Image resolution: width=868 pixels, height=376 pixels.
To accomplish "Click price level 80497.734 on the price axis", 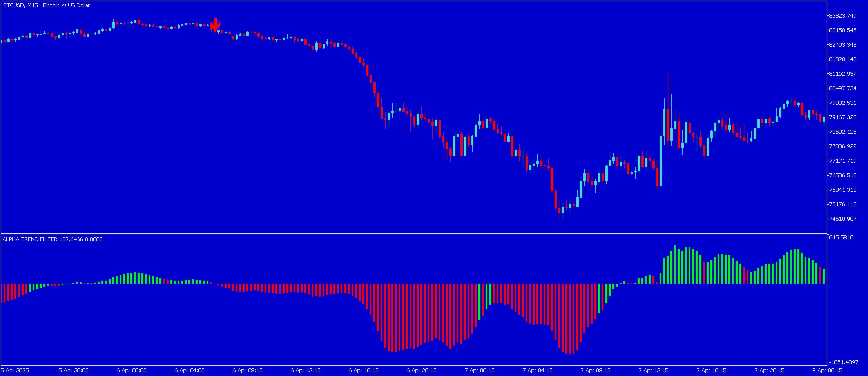I will 843,88.
